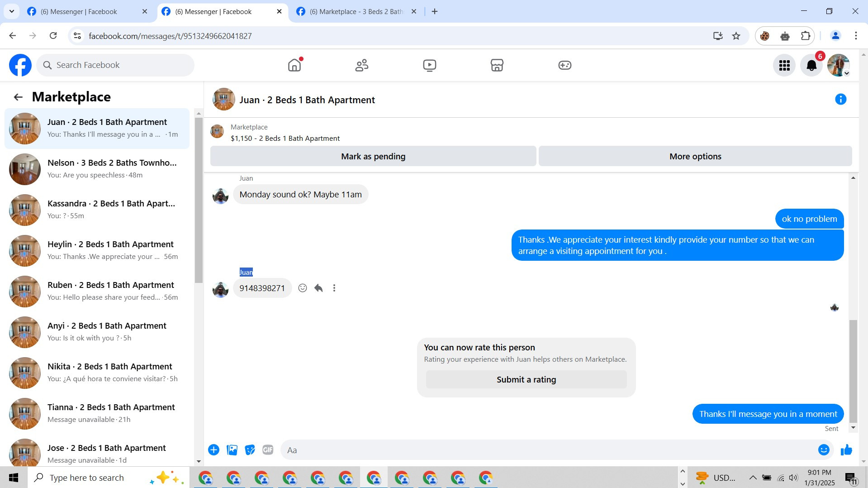This screenshot has width=868, height=488.
Task: Reload the page in browser
Action: (53, 36)
